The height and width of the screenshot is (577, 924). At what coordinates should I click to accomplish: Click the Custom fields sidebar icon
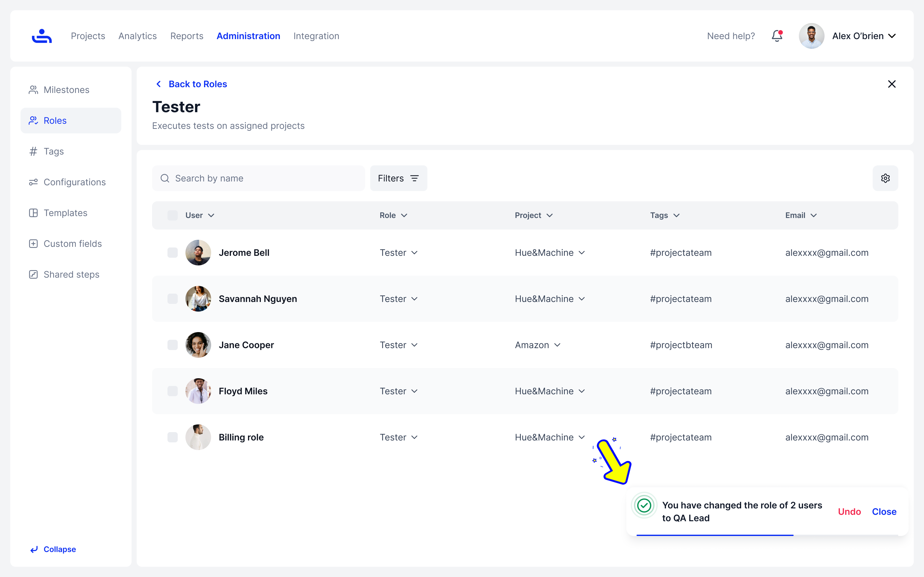[x=33, y=244]
